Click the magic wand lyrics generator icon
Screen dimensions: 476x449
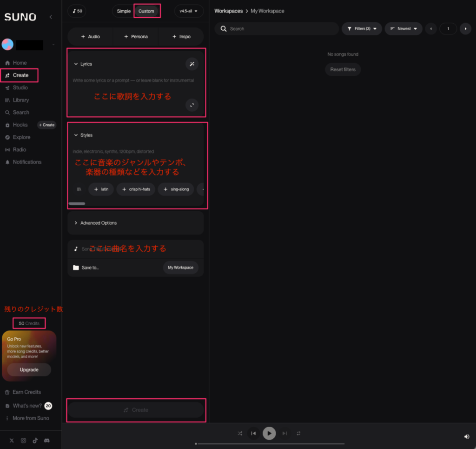pyautogui.click(x=192, y=64)
